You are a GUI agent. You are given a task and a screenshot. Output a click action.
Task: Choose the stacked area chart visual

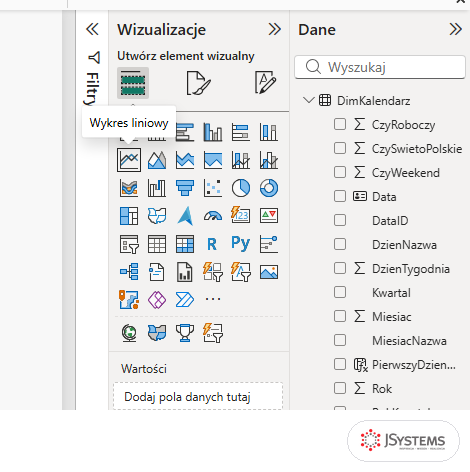[x=185, y=160]
